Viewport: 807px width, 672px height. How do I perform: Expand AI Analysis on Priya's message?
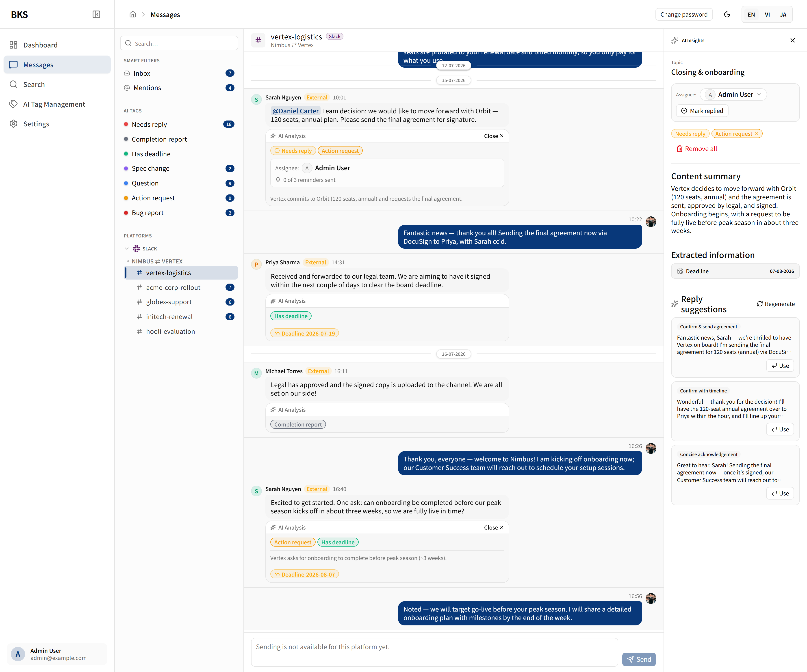point(387,301)
